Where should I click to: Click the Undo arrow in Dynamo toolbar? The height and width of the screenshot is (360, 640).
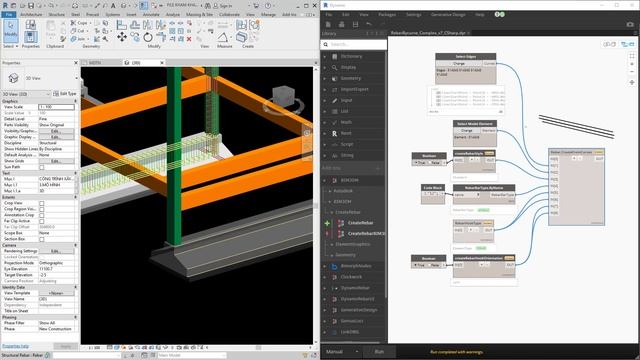click(369, 24)
